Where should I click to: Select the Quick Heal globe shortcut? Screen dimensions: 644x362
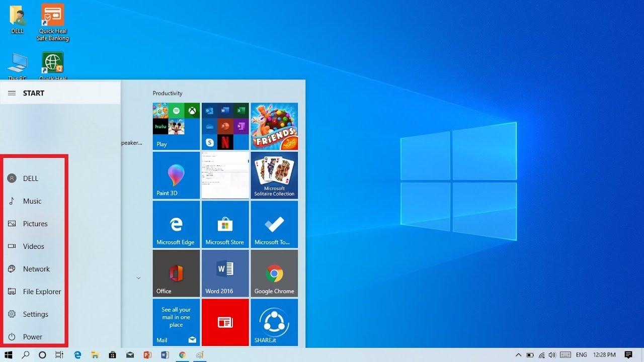click(x=53, y=66)
